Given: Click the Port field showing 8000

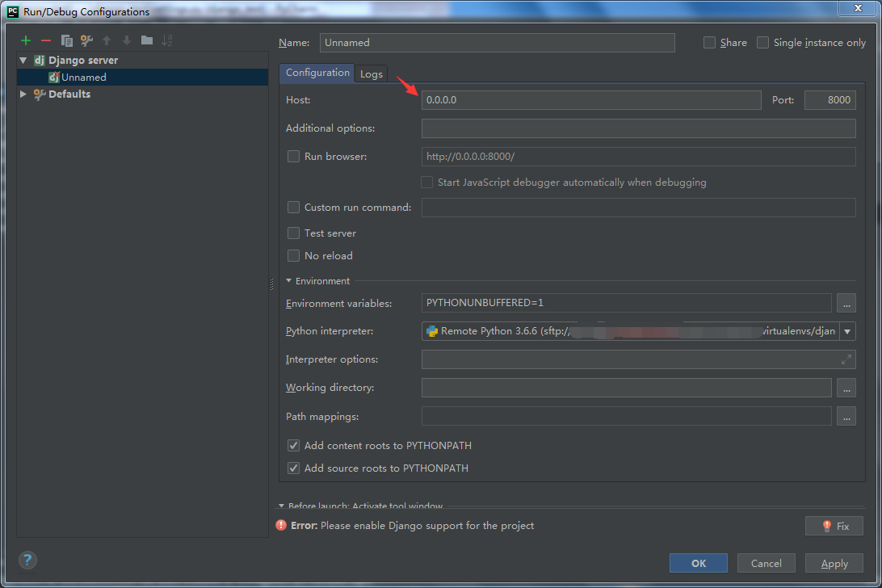Looking at the screenshot, I should coord(830,100).
